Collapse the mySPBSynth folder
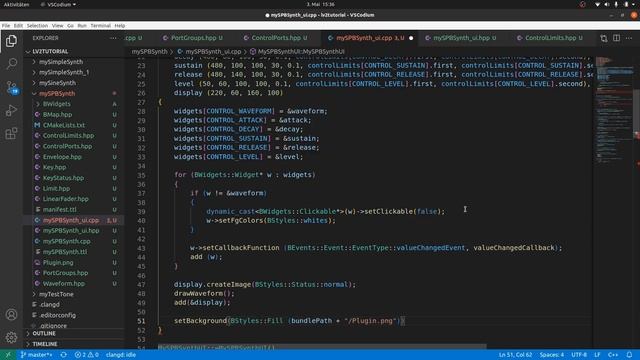The image size is (640, 360). [x=73, y=93]
